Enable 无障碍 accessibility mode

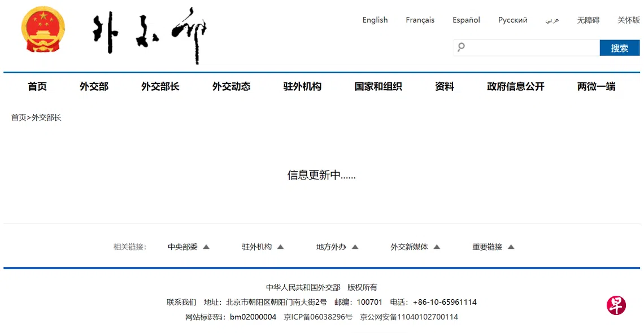(588, 20)
